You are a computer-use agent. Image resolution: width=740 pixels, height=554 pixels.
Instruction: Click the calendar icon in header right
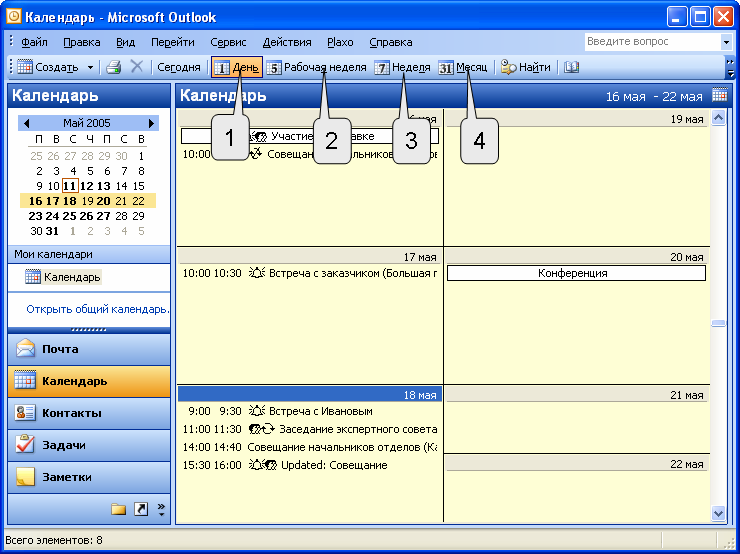tap(720, 95)
